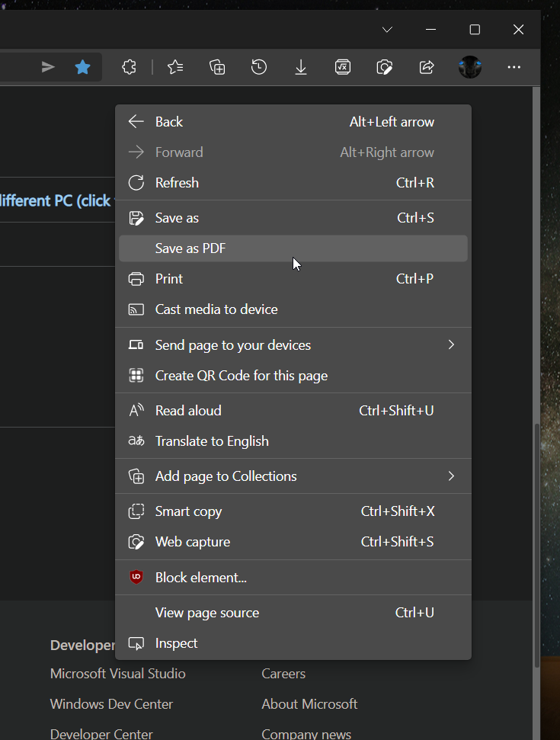Expand the tab actions chevron in title bar
Image resolution: width=560 pixels, height=740 pixels.
(x=387, y=30)
